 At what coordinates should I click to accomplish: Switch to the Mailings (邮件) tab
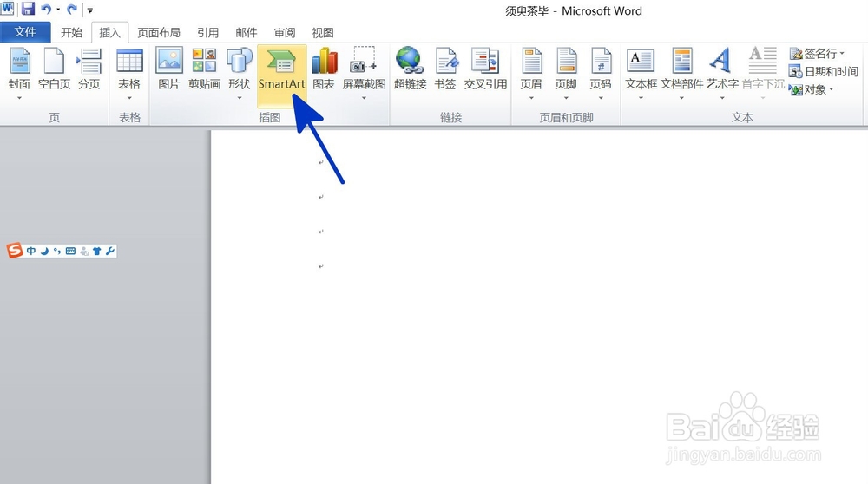click(247, 33)
